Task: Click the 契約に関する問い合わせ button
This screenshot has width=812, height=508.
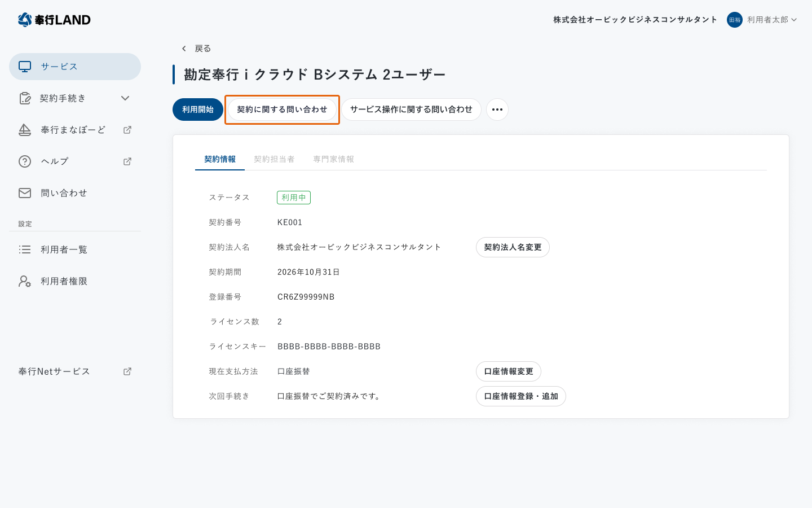Action: point(282,110)
